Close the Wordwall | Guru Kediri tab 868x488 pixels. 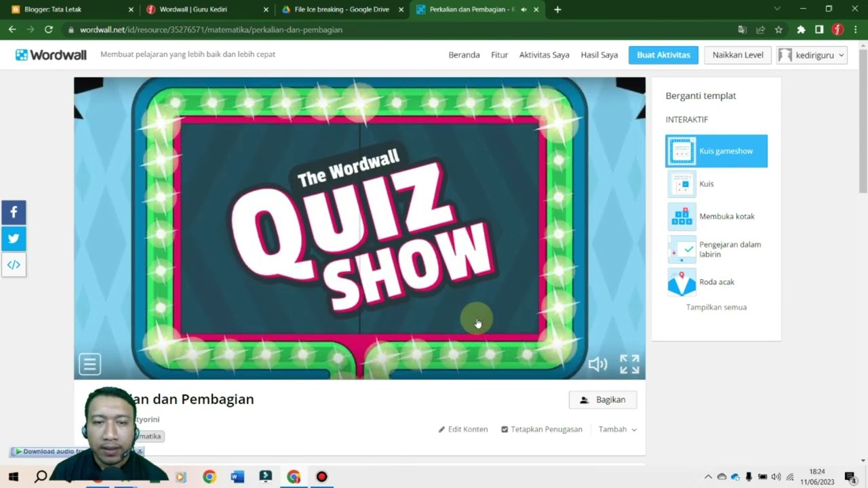(x=267, y=9)
